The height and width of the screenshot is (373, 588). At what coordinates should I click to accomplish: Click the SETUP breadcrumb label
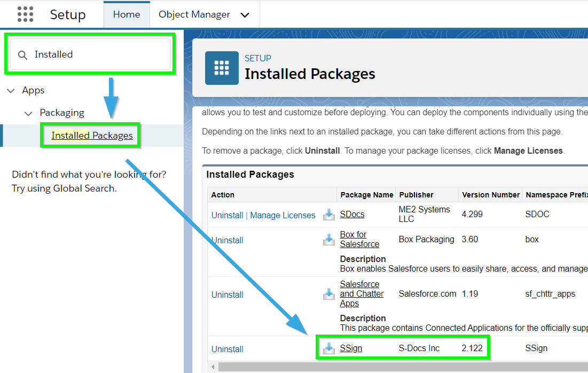(x=258, y=59)
